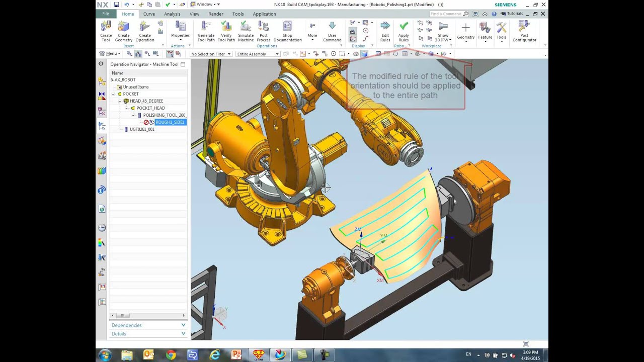This screenshot has height=362, width=644.
Task: Open the Web Browser sidebar tab
Action: point(102,209)
